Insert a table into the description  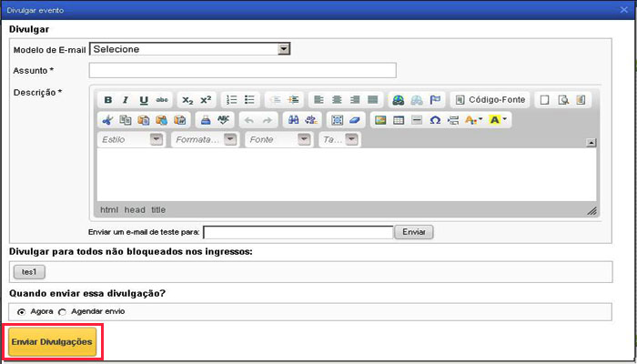398,120
